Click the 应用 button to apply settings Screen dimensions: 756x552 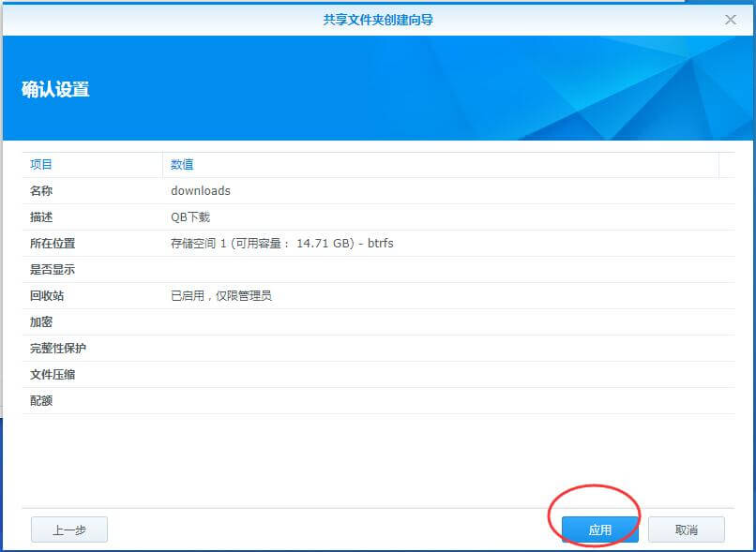(599, 530)
